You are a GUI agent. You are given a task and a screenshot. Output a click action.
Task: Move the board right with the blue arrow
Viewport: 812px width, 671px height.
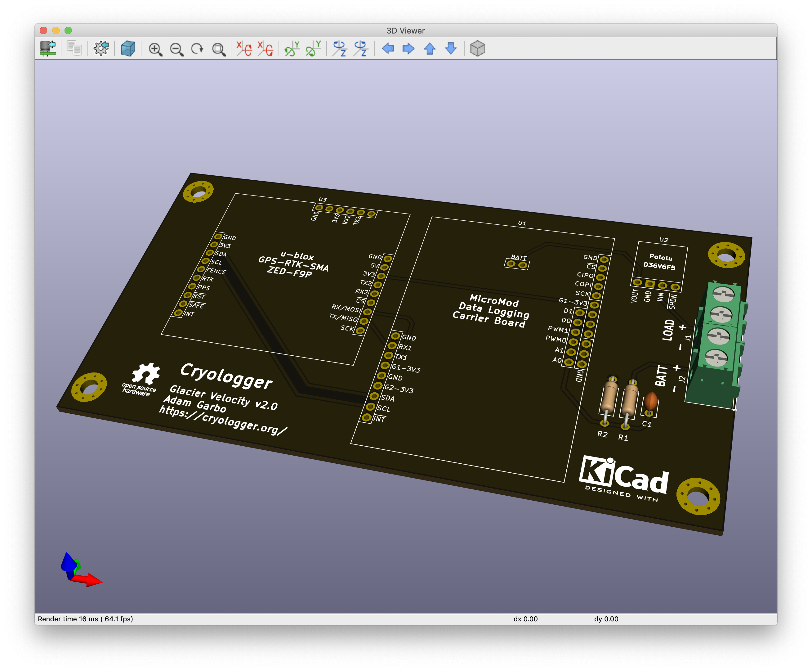(x=408, y=49)
